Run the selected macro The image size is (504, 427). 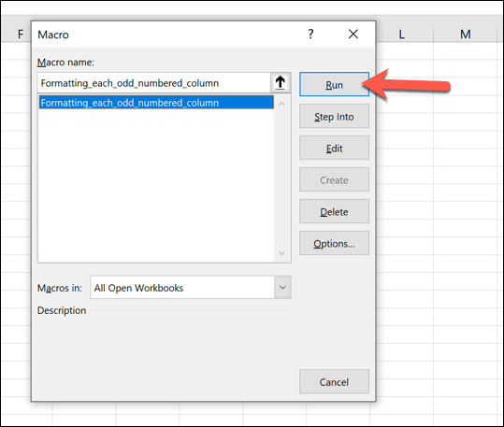pos(334,84)
